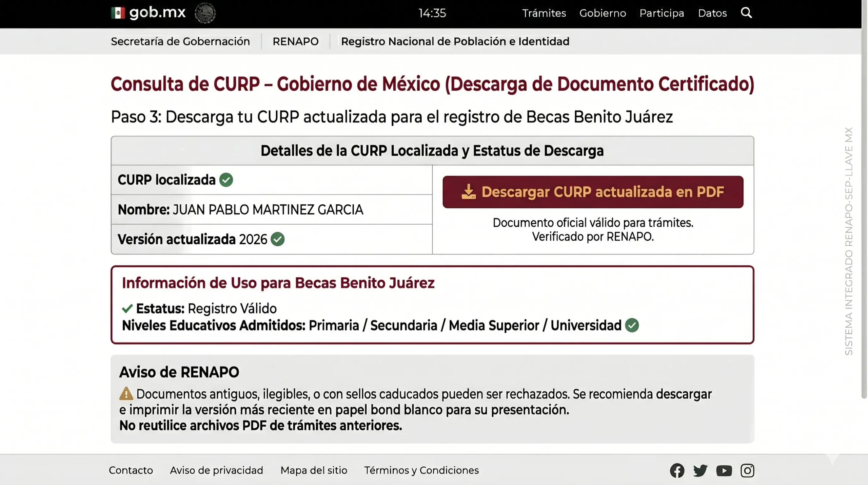Image resolution: width=868 pixels, height=485 pixels.
Task: Click the Aviso de RENAPO heading
Action: (x=179, y=372)
